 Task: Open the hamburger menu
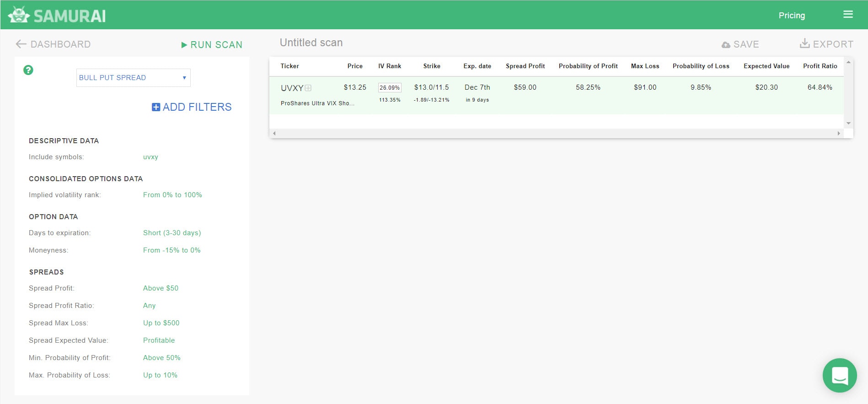click(848, 15)
